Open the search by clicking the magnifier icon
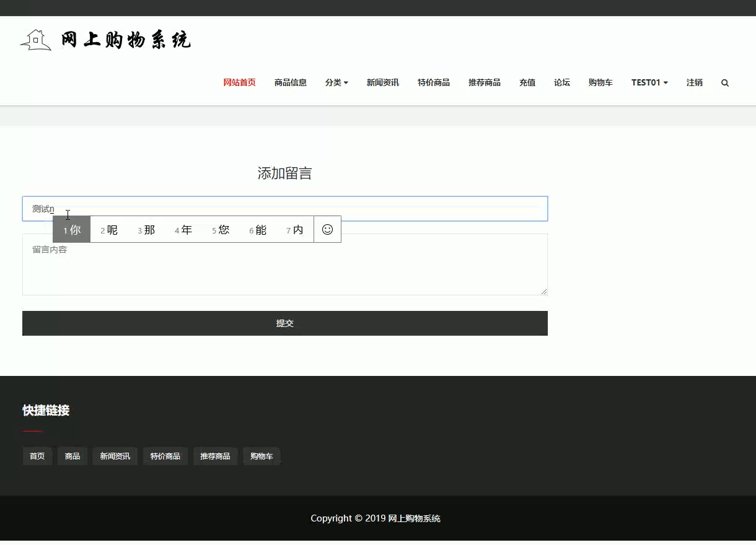The height and width of the screenshot is (545, 756). [724, 82]
